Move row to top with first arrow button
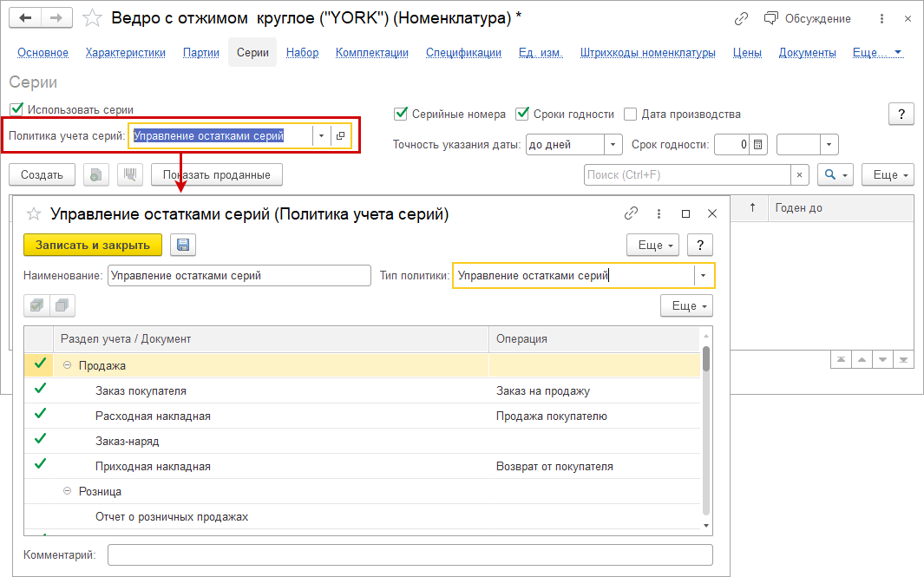The height and width of the screenshot is (577, 924). pos(841,359)
